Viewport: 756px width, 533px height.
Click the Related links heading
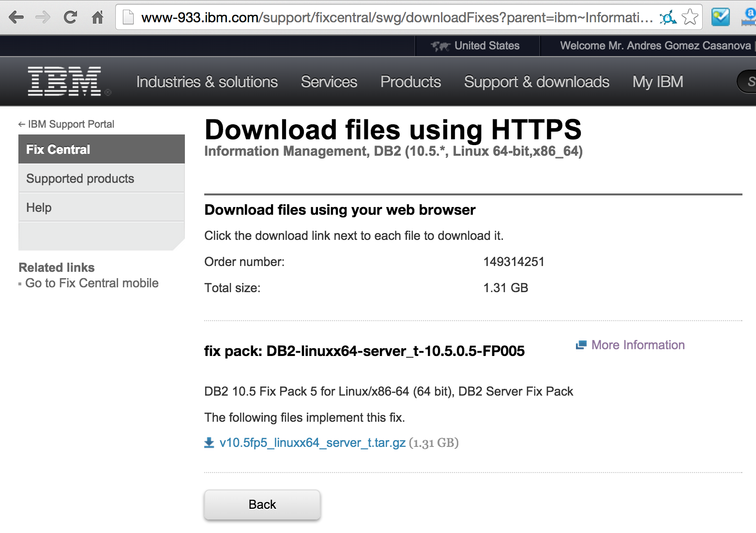[x=57, y=267]
